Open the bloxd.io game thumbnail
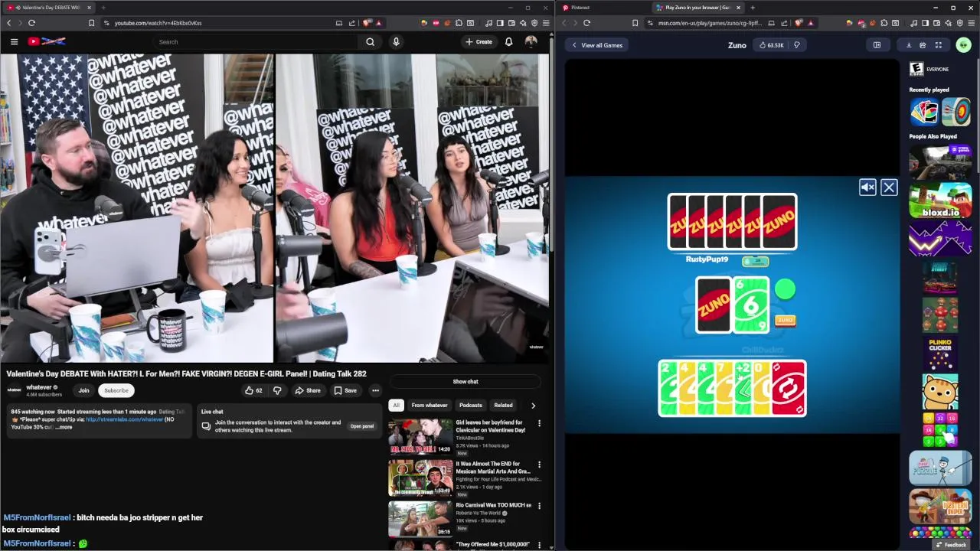This screenshot has height=551, width=980. point(940,201)
